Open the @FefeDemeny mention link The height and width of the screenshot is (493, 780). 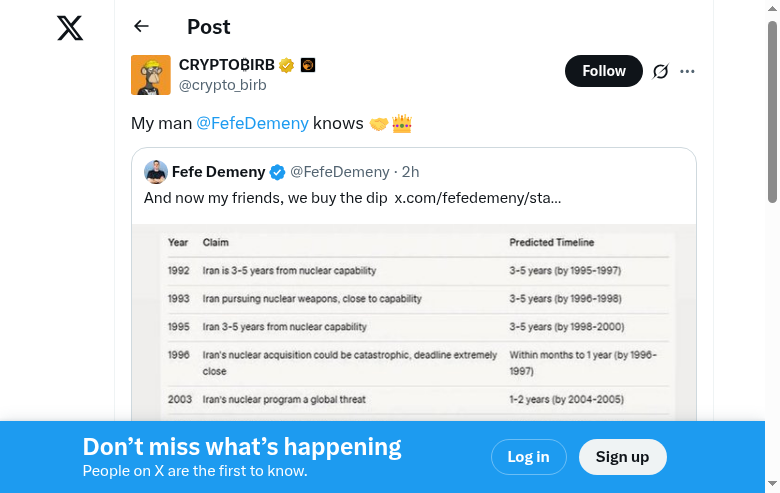[x=252, y=123]
